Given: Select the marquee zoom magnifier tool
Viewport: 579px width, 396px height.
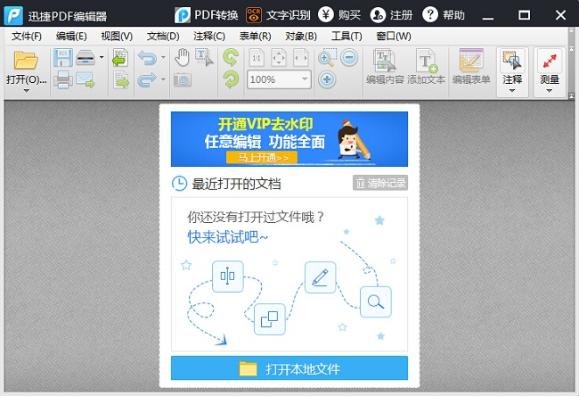Looking at the screenshot, I should point(327,58).
